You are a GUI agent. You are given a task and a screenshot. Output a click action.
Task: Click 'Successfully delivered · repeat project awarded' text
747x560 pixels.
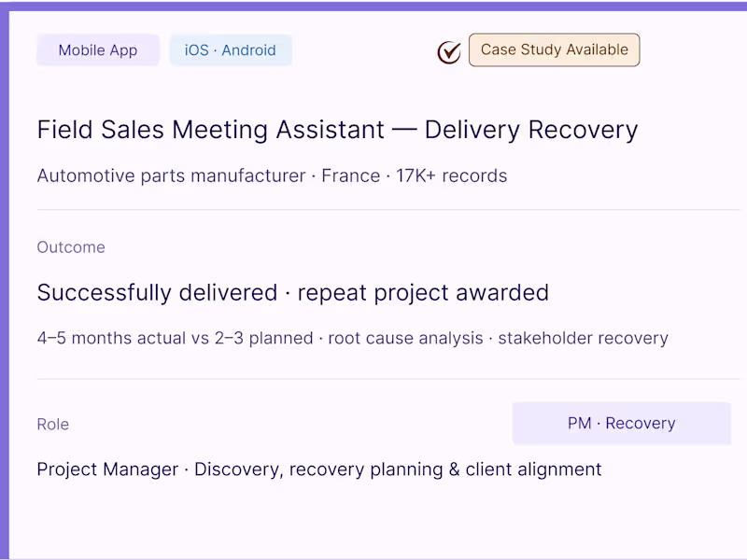click(x=293, y=293)
